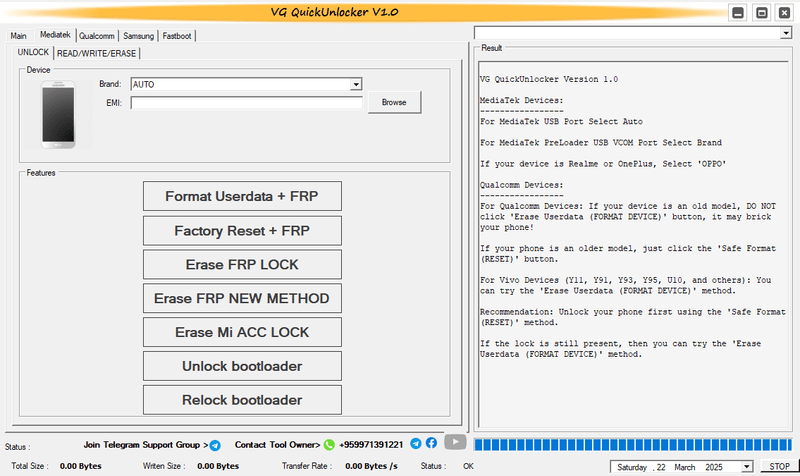The image size is (800, 476).
Task: Click the 'March' month in date field
Action: tap(685, 467)
